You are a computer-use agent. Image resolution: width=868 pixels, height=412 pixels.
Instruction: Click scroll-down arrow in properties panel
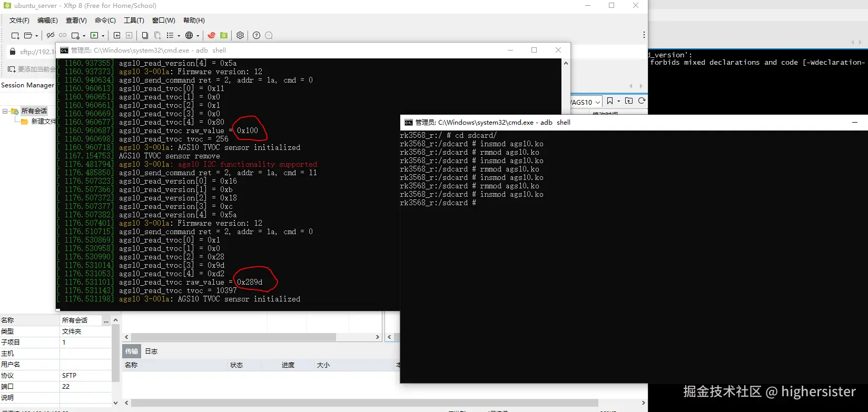coord(115,403)
